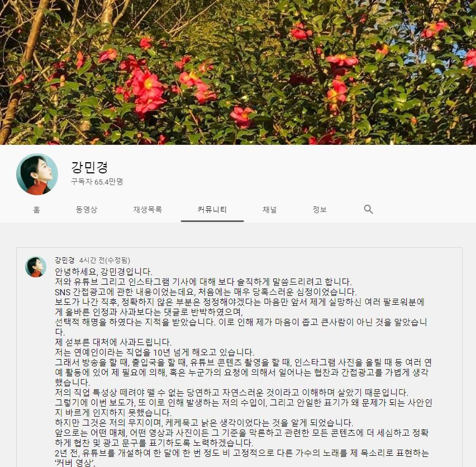The height and width of the screenshot is (467, 476).
Task: Click the small post author avatar
Action: pyautogui.click(x=36, y=267)
